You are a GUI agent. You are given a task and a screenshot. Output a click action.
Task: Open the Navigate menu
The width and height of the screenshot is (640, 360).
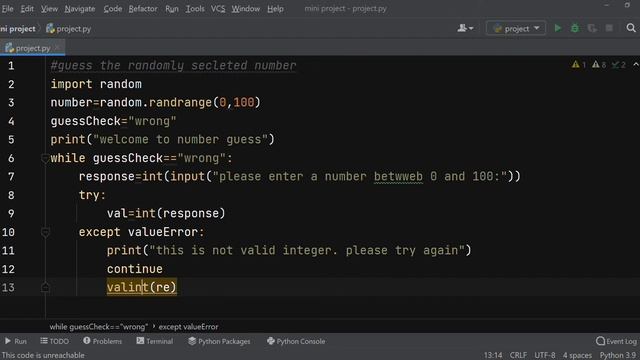[80, 9]
